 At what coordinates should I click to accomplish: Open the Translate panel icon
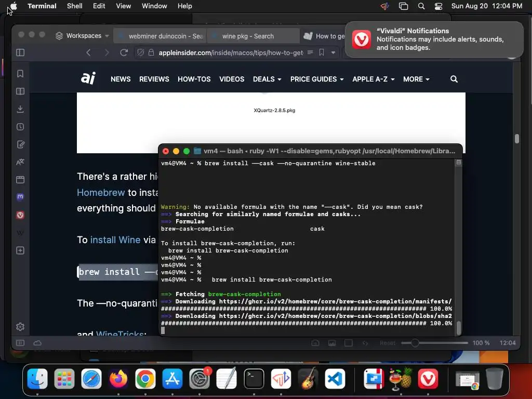pos(20,162)
